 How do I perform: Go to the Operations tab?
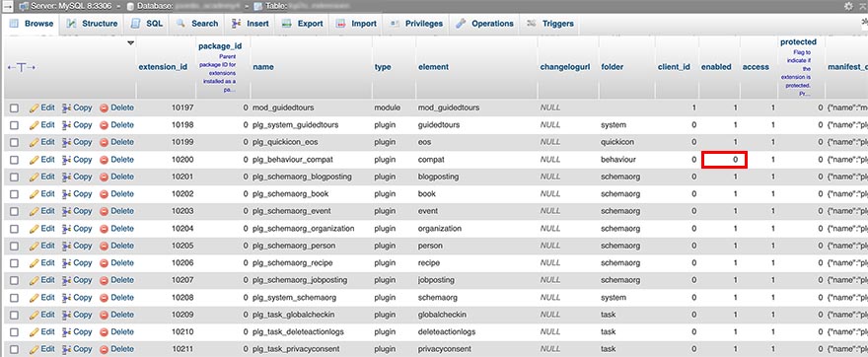click(x=485, y=24)
